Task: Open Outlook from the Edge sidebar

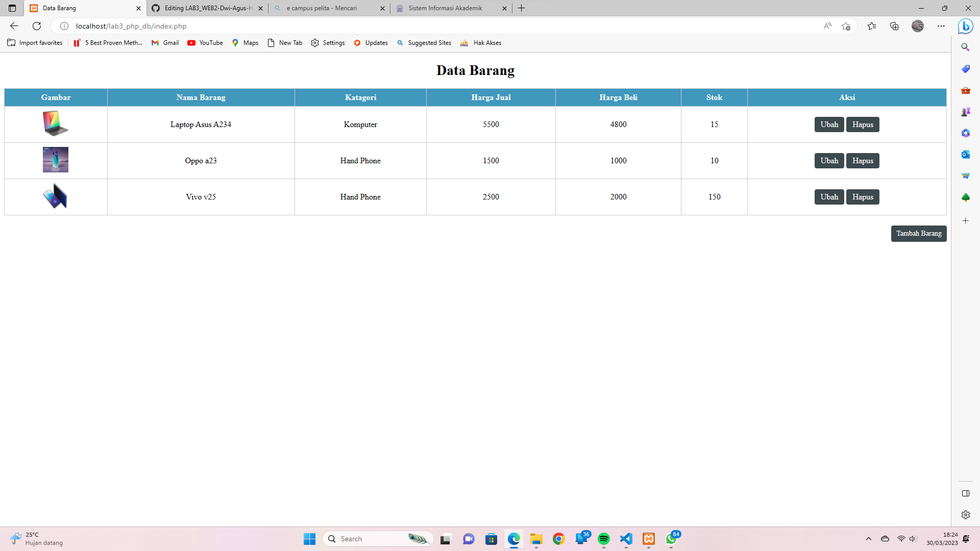Action: coord(965,155)
